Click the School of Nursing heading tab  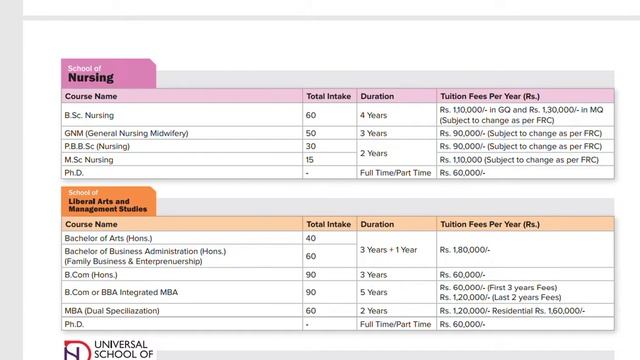coord(109,73)
